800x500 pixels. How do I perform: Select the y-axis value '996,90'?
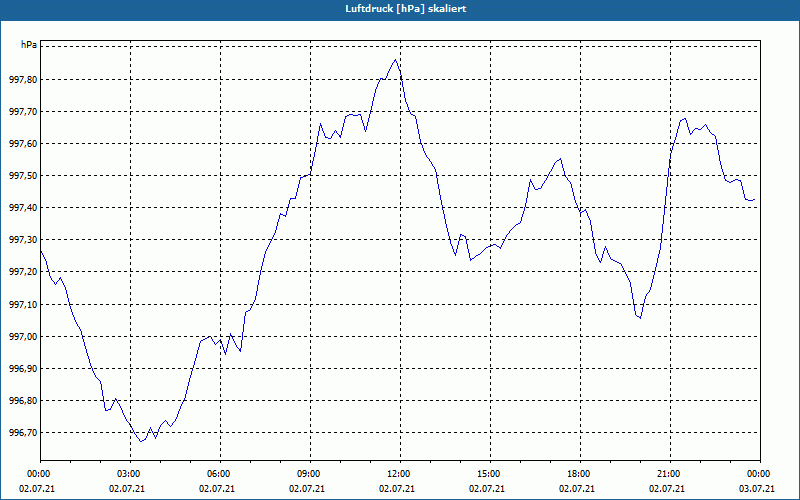[23, 369]
